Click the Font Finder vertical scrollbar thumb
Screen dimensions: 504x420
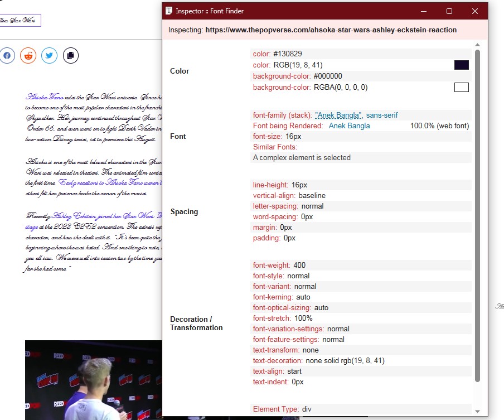click(x=477, y=215)
